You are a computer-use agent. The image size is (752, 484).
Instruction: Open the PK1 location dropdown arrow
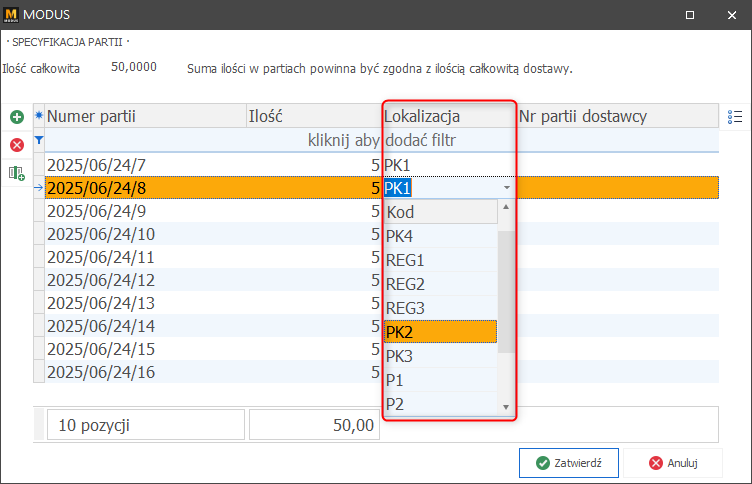pyautogui.click(x=507, y=188)
